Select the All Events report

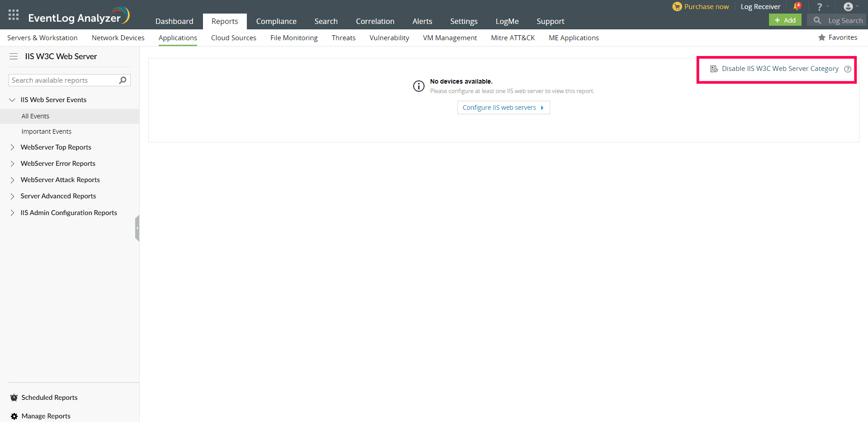70,116
